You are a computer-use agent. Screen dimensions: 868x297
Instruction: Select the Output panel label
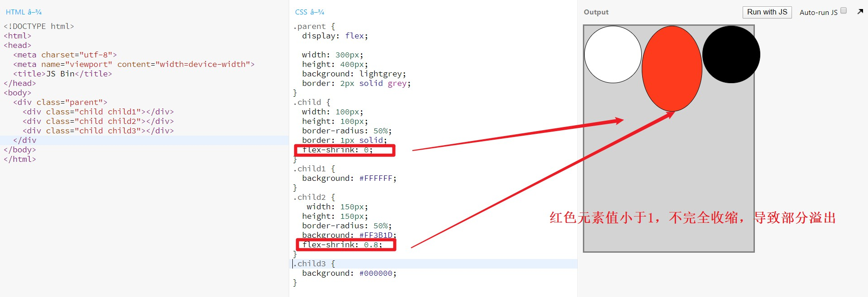(x=596, y=12)
